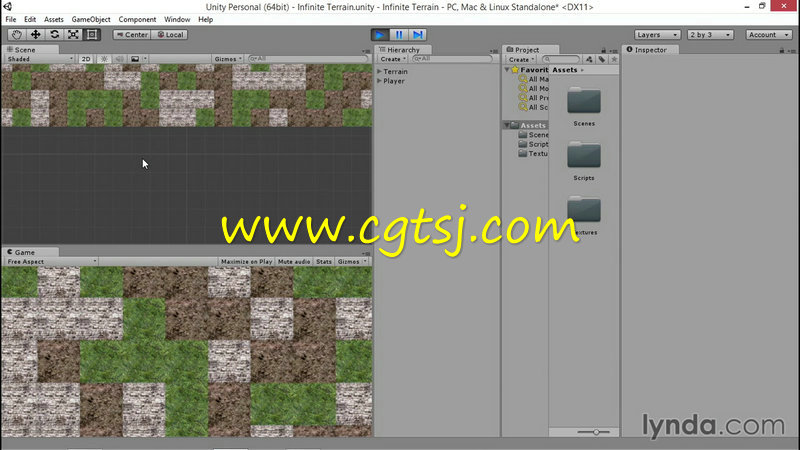Pause the running game
This screenshot has width=800, height=450.
[399, 35]
